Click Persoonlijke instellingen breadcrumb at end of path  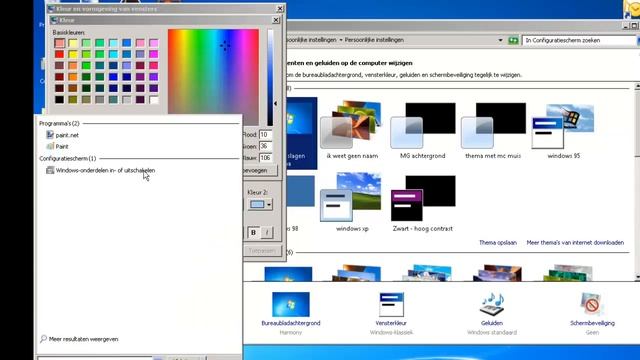tap(374, 40)
